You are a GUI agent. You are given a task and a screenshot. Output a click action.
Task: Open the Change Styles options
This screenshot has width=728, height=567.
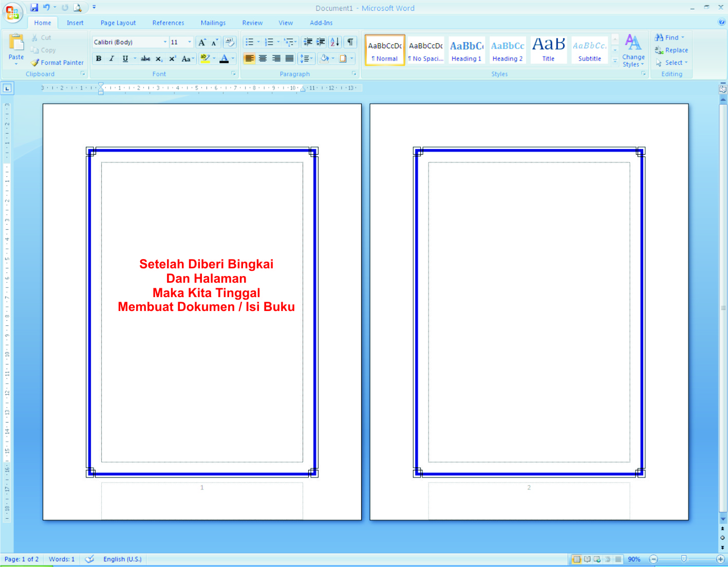pos(633,50)
